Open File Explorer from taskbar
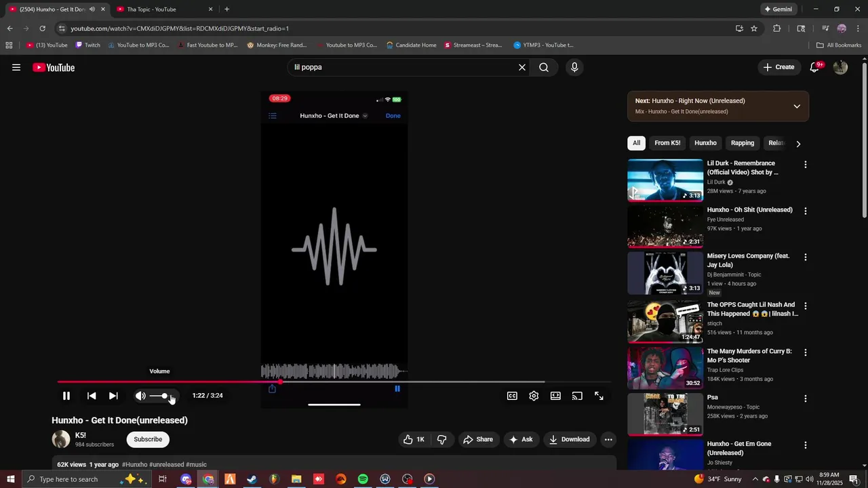This screenshot has height=488, width=868. click(296, 479)
